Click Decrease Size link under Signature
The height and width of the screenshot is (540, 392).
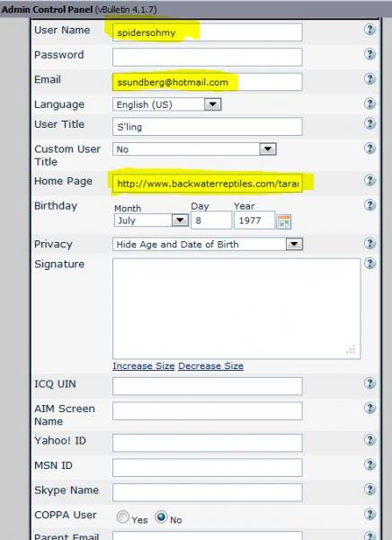click(210, 365)
